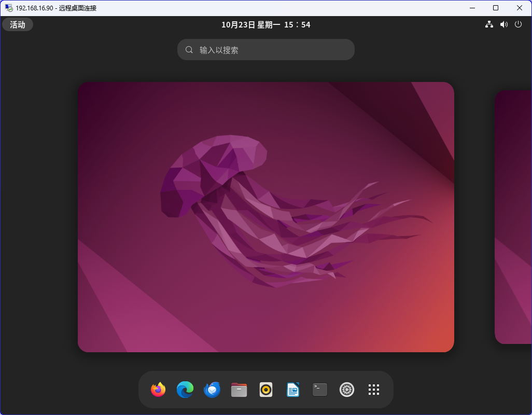Viewport: 532px width, 415px height.
Task: Launch Firefox from the dock
Action: point(158,390)
